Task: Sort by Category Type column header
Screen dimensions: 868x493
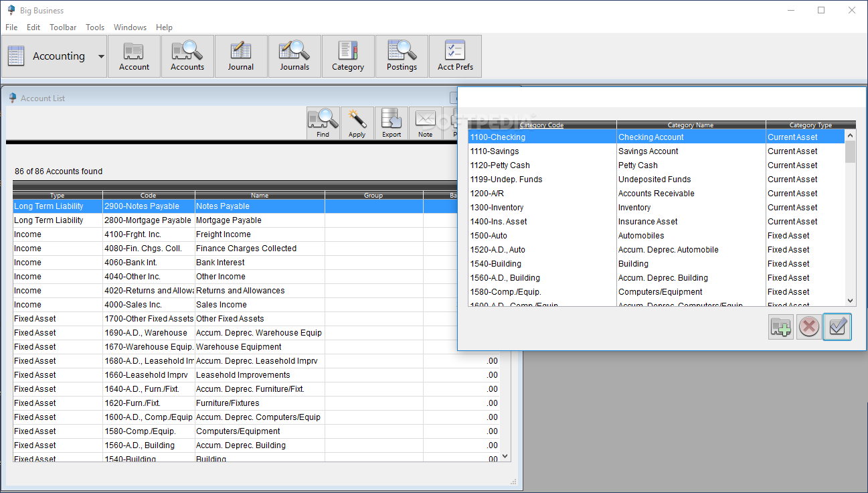Action: tap(810, 125)
